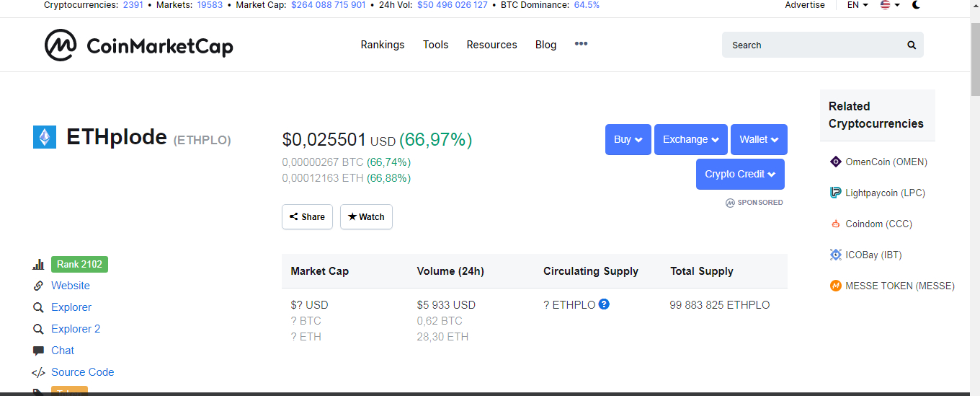980x396 pixels.
Task: Toggle dark mode moon icon
Action: pyautogui.click(x=916, y=4)
